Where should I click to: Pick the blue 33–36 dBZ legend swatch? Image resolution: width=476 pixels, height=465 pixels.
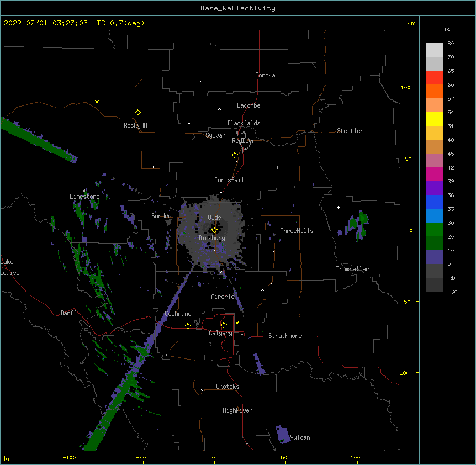point(434,202)
